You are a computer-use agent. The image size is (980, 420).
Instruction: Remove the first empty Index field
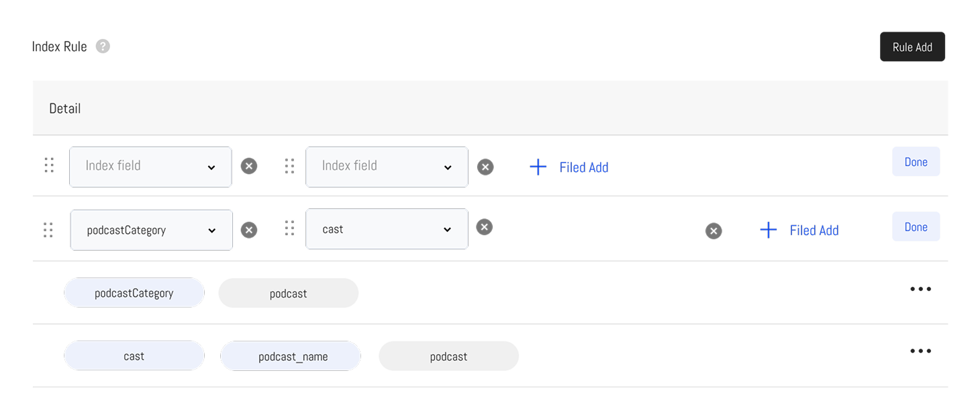[x=249, y=166]
